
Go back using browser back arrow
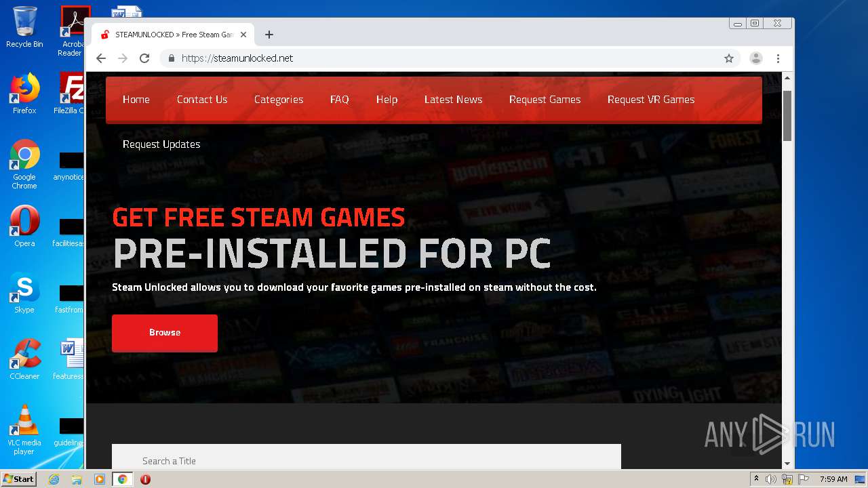click(x=101, y=58)
